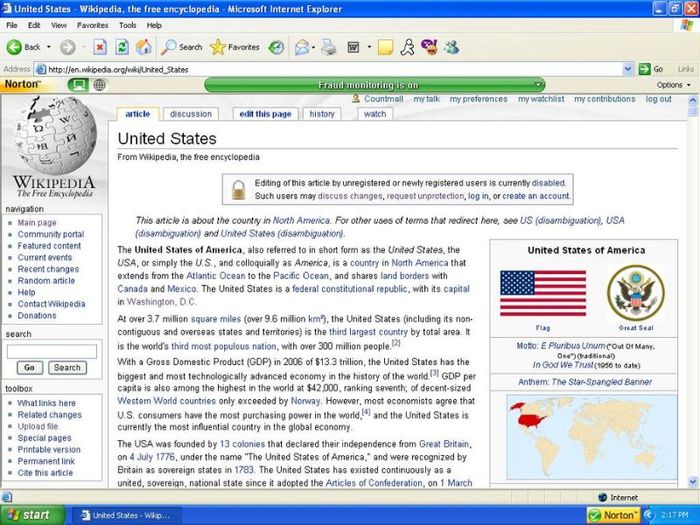Follow the Atlantic Ocean link
The width and height of the screenshot is (700, 525).
(215, 276)
